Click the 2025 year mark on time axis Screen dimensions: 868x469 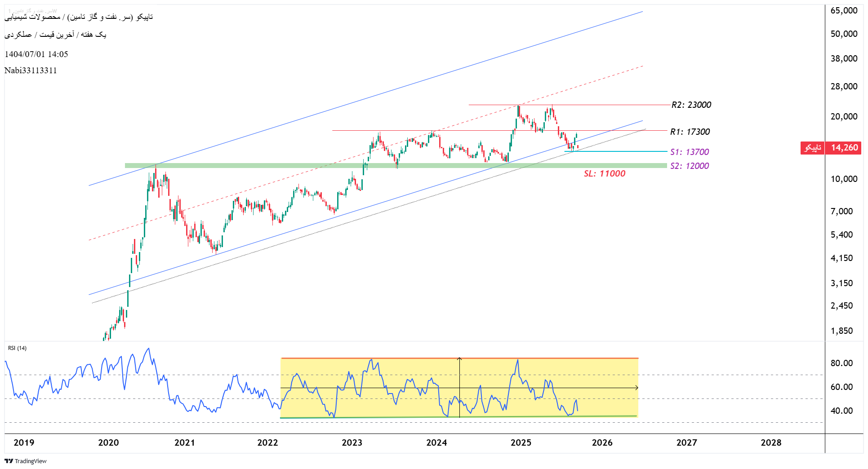coord(521,443)
